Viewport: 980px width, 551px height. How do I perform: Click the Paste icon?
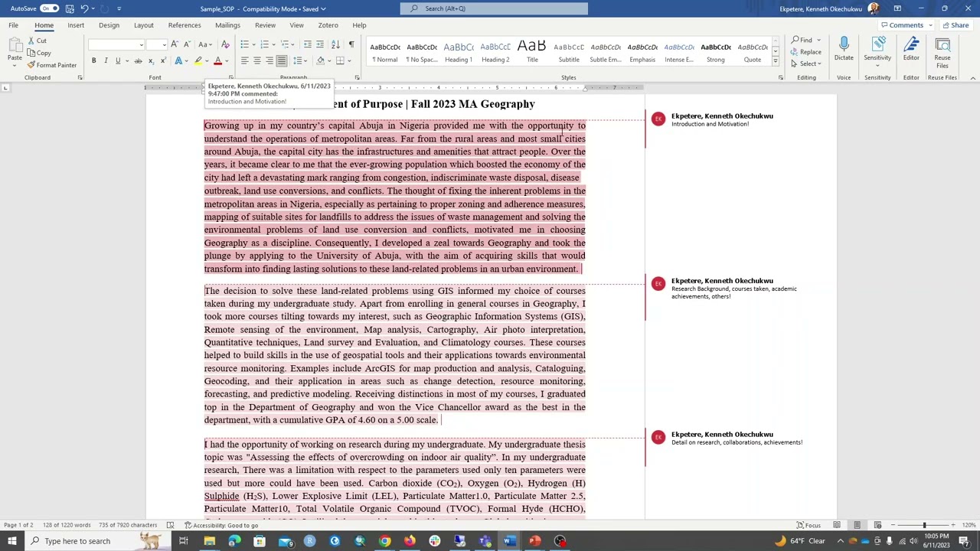coord(14,46)
